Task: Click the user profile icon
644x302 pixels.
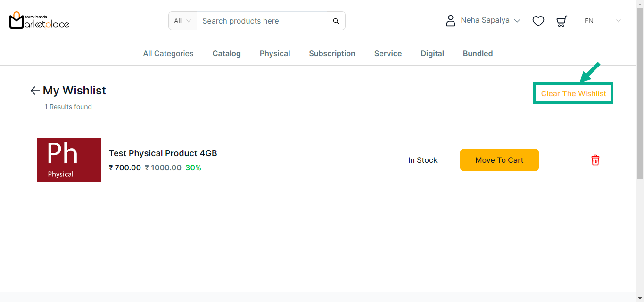Action: tap(451, 21)
